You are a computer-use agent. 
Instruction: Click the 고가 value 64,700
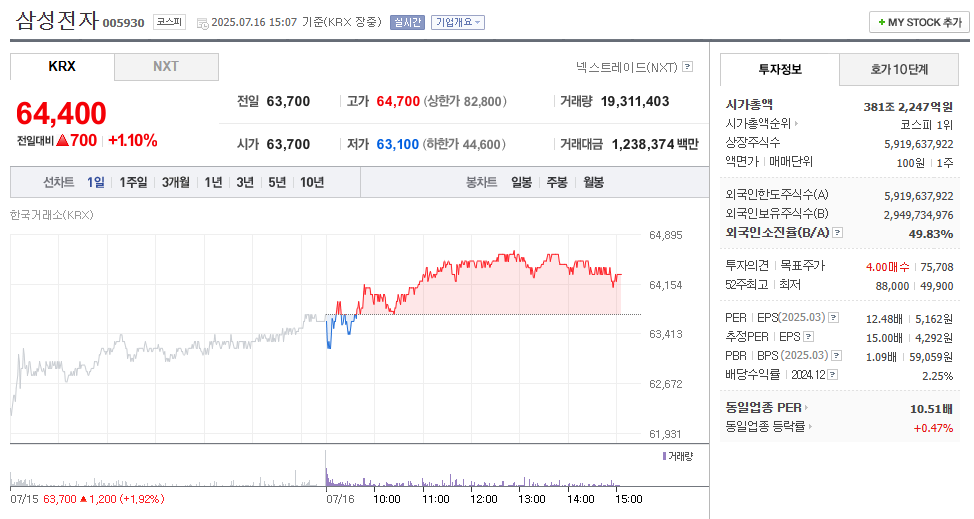click(398, 102)
